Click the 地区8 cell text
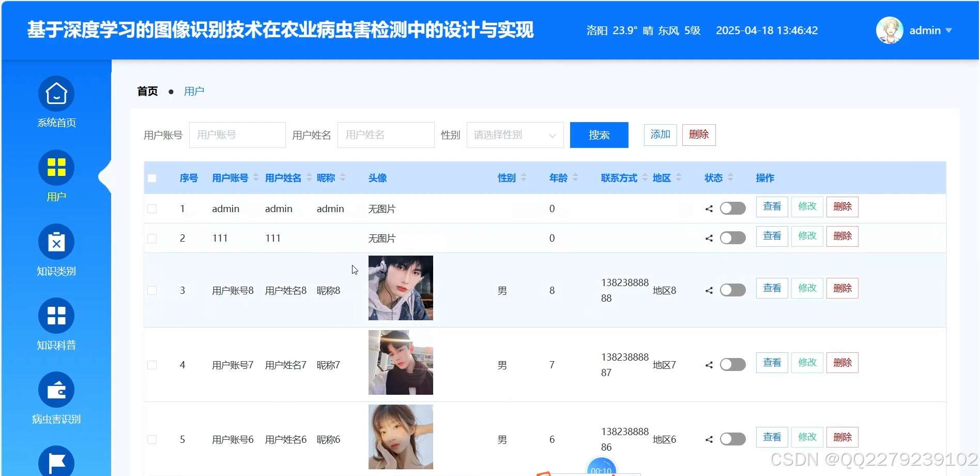 [664, 291]
